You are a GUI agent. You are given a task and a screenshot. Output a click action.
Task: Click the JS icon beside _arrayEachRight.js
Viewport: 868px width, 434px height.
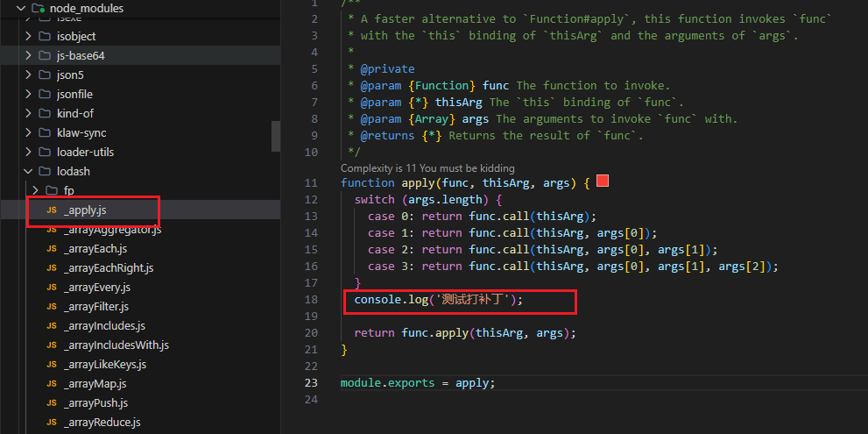pyautogui.click(x=52, y=267)
